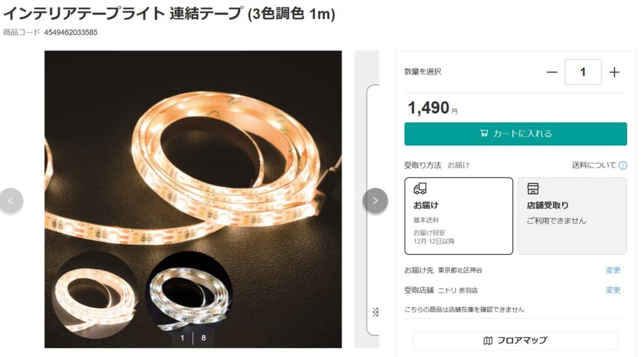Click the cart icon in the add-to-cart button

click(484, 133)
